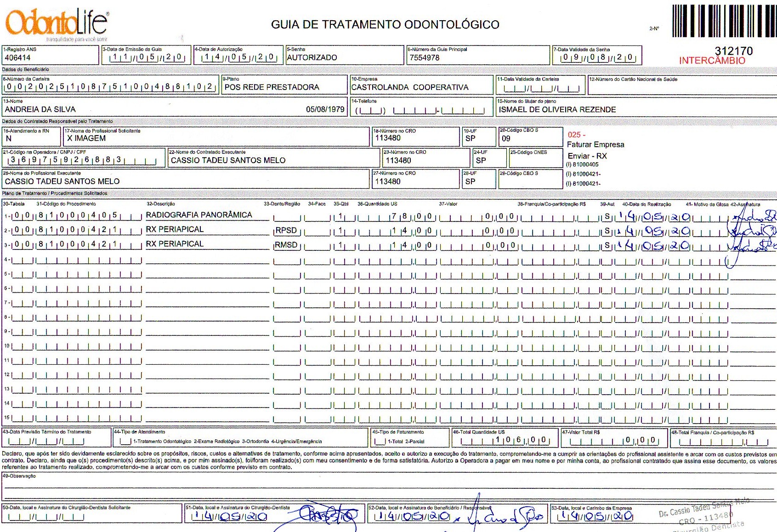
Task: Click the red Faturar Empresa note
Action: 596,145
